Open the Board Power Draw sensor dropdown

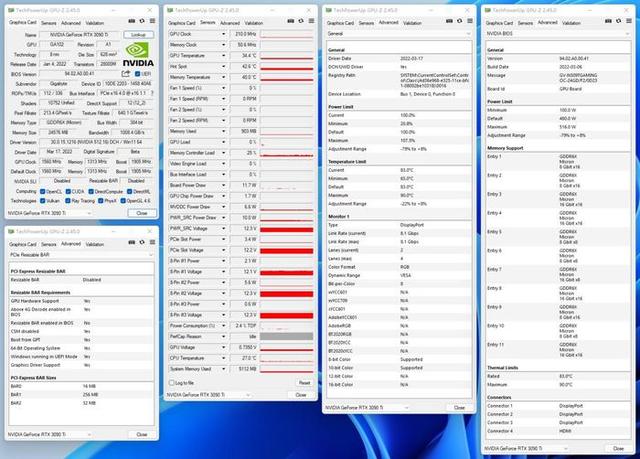click(224, 185)
